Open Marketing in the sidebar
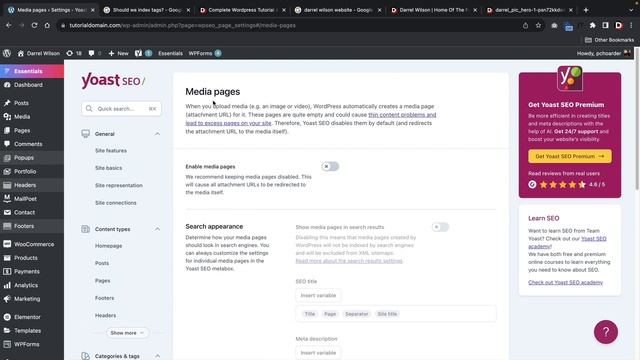The image size is (640, 360). tap(27, 299)
